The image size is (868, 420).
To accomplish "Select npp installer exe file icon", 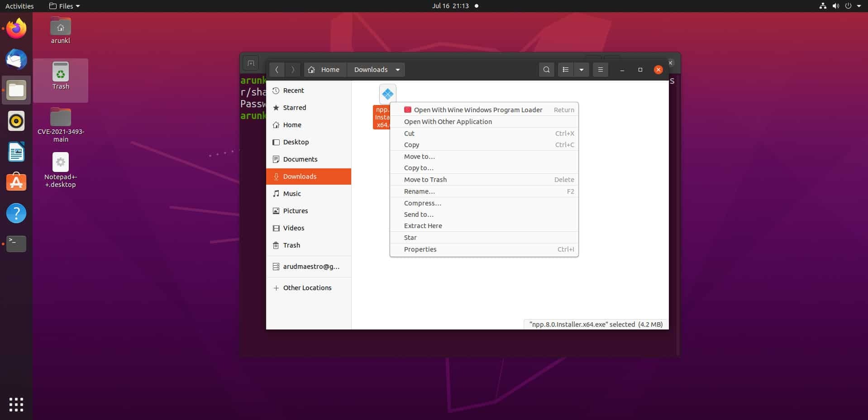I will (x=388, y=94).
